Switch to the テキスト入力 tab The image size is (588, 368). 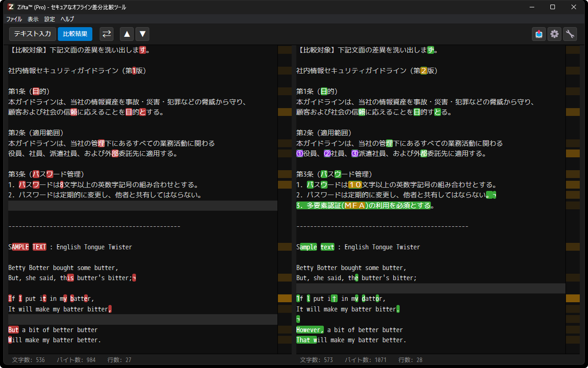(32, 34)
